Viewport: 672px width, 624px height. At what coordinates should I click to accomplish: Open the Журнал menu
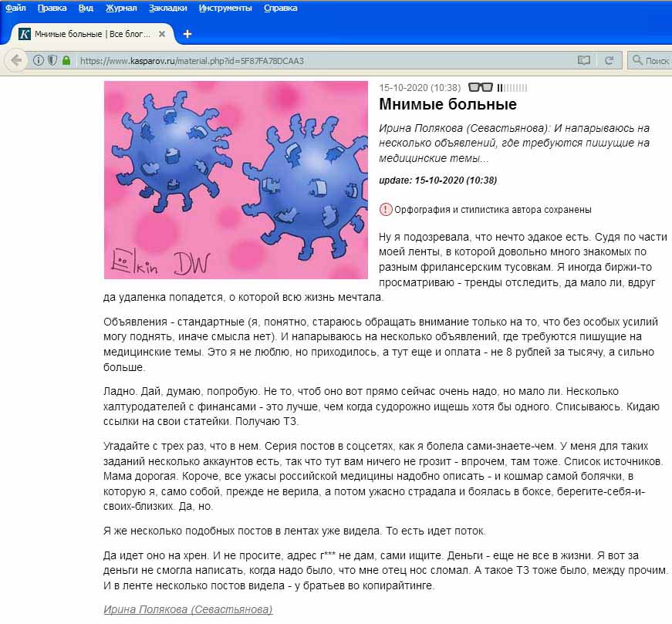coord(121,8)
